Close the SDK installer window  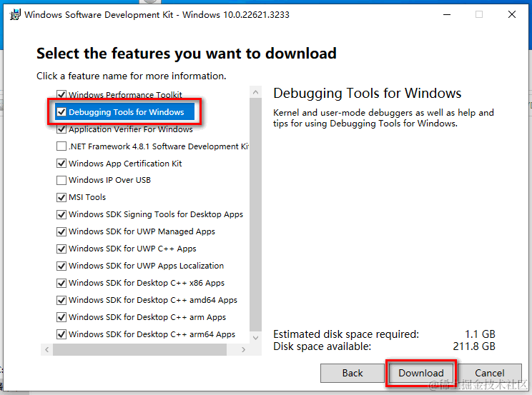coord(512,14)
